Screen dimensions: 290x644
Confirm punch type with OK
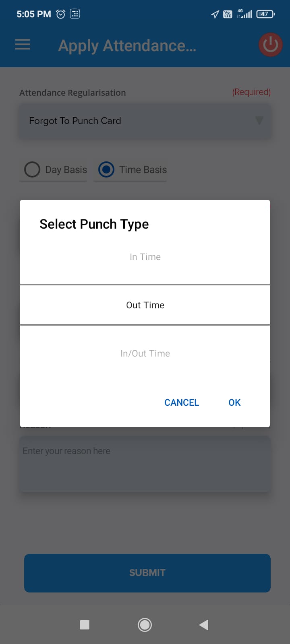(234, 402)
